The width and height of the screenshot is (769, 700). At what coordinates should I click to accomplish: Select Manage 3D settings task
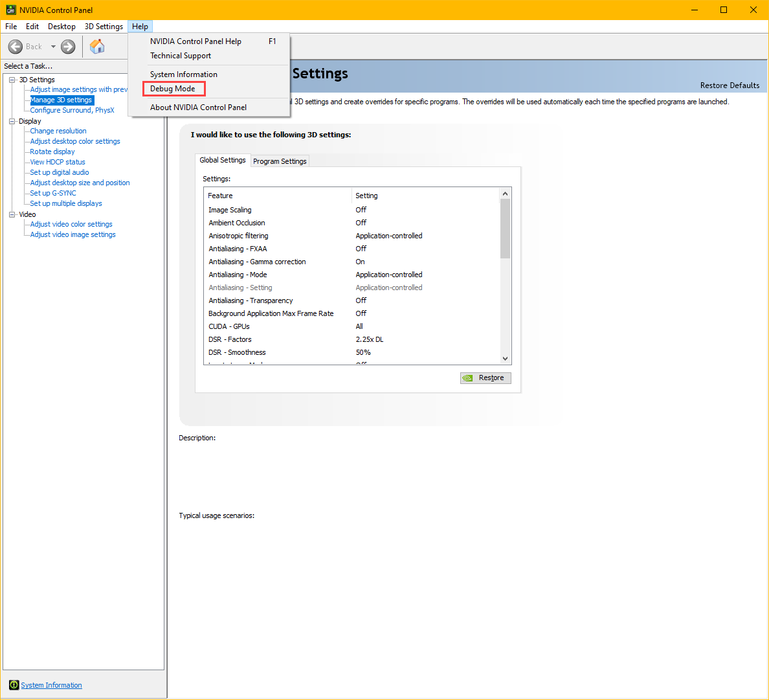pos(61,100)
